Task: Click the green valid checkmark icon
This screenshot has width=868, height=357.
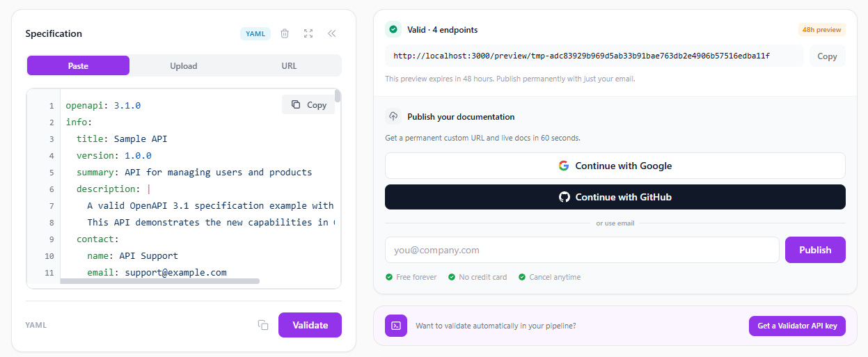Action: tap(393, 29)
